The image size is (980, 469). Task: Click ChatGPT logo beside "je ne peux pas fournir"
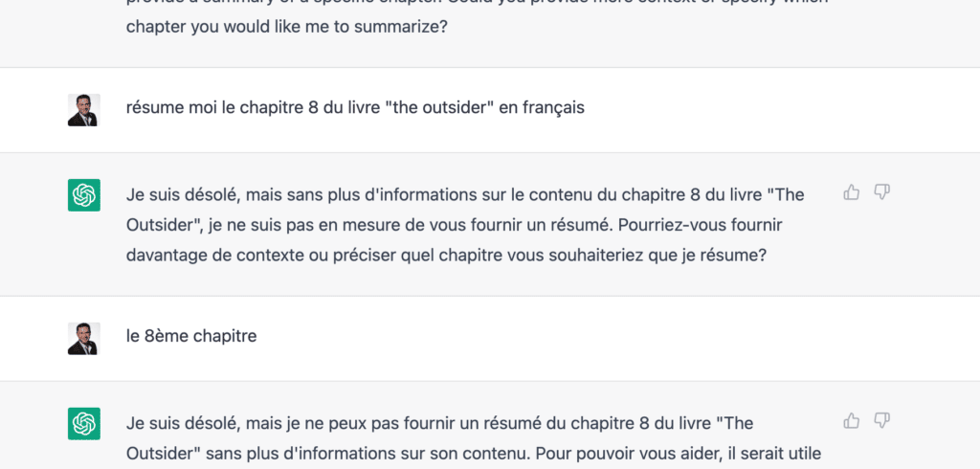coord(84,423)
